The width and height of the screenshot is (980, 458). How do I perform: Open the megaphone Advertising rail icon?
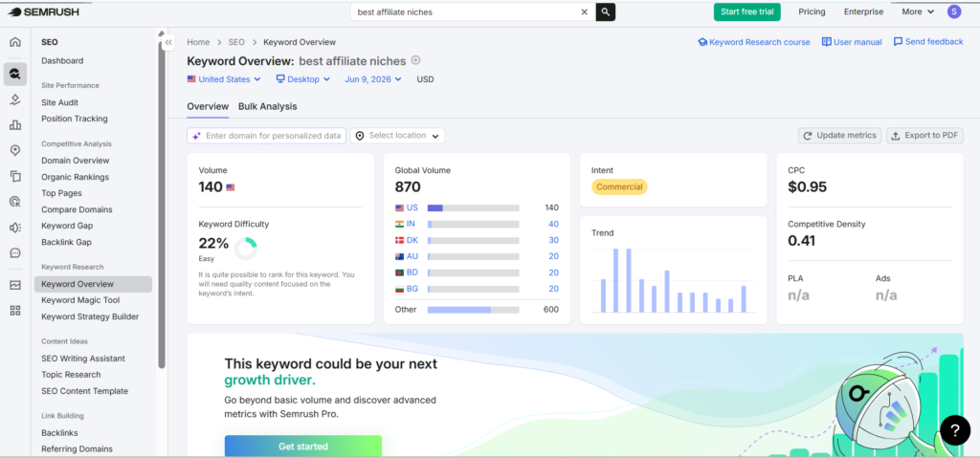click(x=15, y=228)
